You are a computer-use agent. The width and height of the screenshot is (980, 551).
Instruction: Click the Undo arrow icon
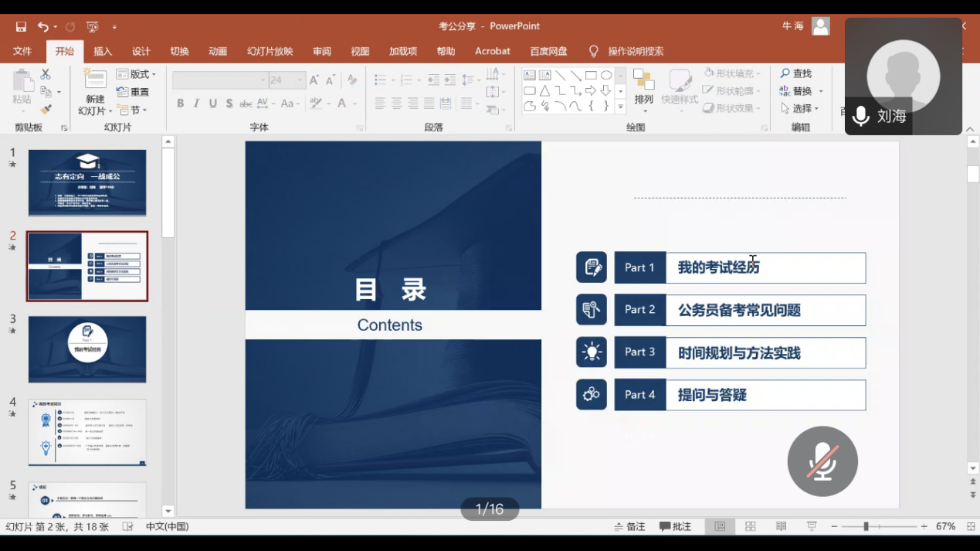(43, 27)
